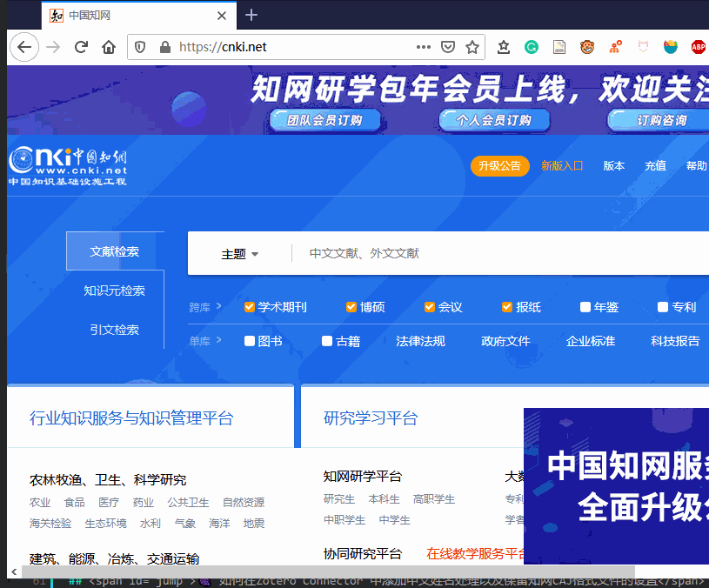Screen dimensions: 709x588
Task: Expand the 单库 arrow
Action: tap(219, 340)
